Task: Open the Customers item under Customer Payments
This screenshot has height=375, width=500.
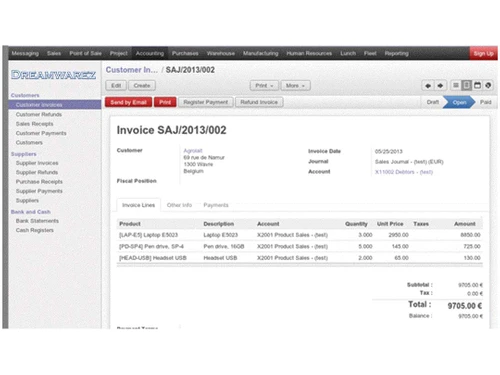Action: click(x=29, y=142)
